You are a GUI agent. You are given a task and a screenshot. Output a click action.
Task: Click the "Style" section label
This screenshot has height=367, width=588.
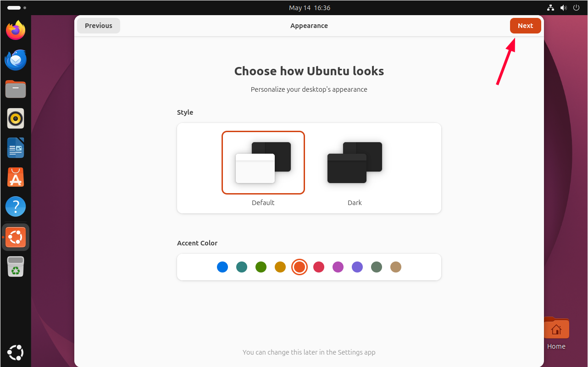click(185, 112)
